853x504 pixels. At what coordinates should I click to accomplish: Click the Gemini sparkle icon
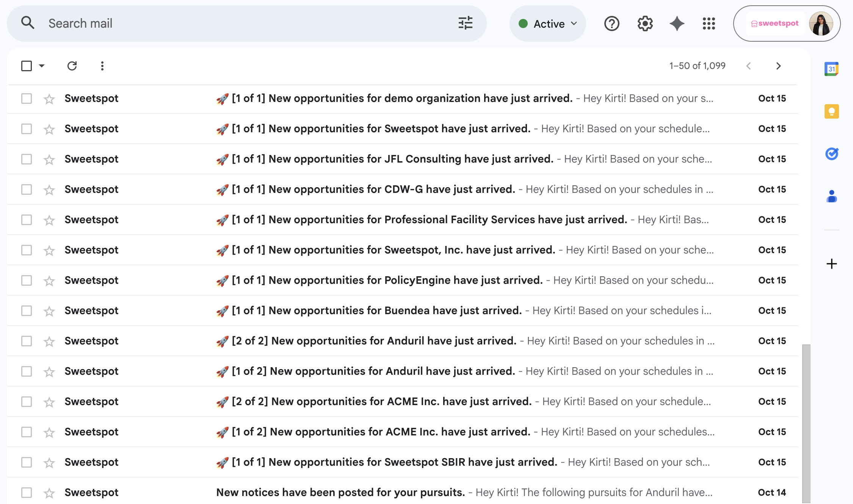click(677, 23)
